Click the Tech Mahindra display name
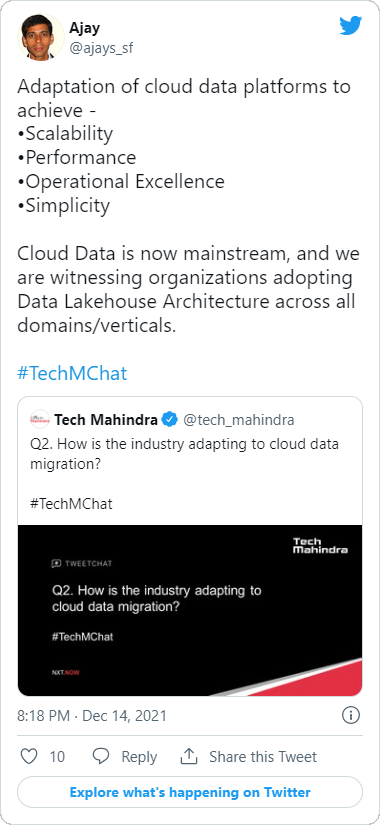This screenshot has width=380, height=825. (x=106, y=420)
